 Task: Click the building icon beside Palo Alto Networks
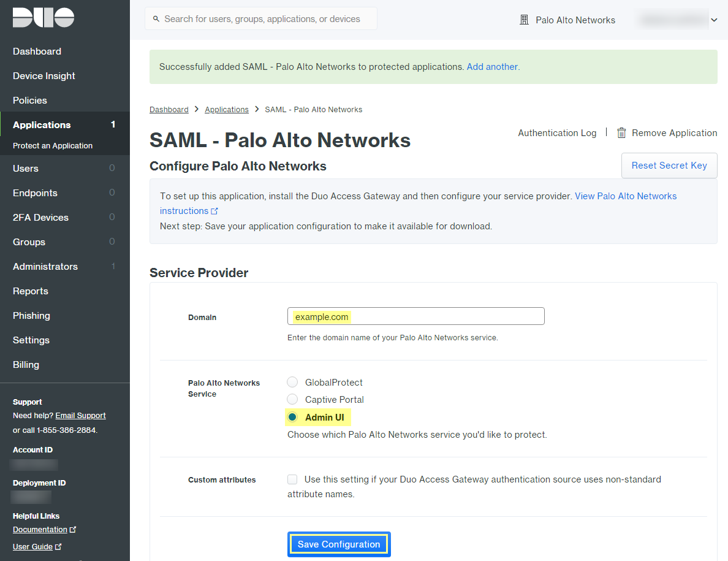click(x=524, y=20)
